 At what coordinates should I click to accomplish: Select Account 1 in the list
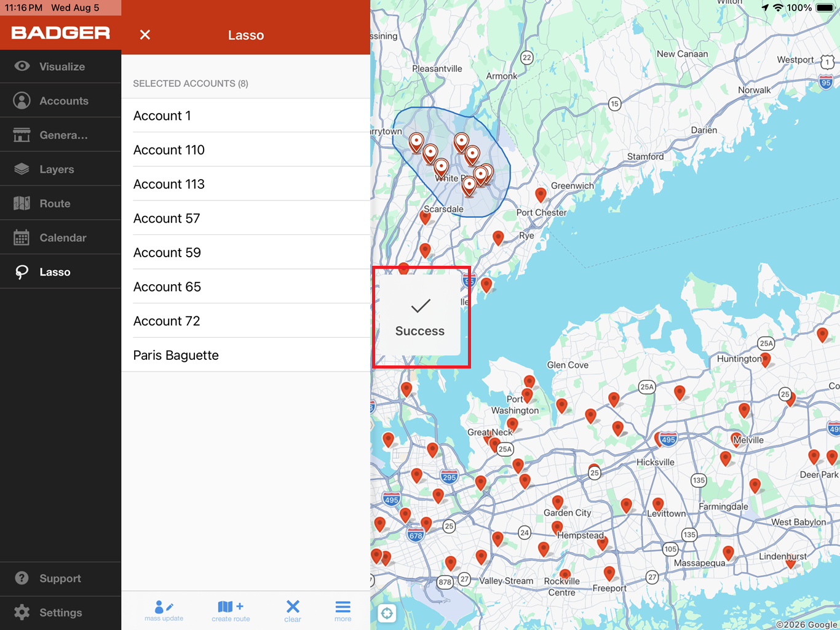[246, 116]
